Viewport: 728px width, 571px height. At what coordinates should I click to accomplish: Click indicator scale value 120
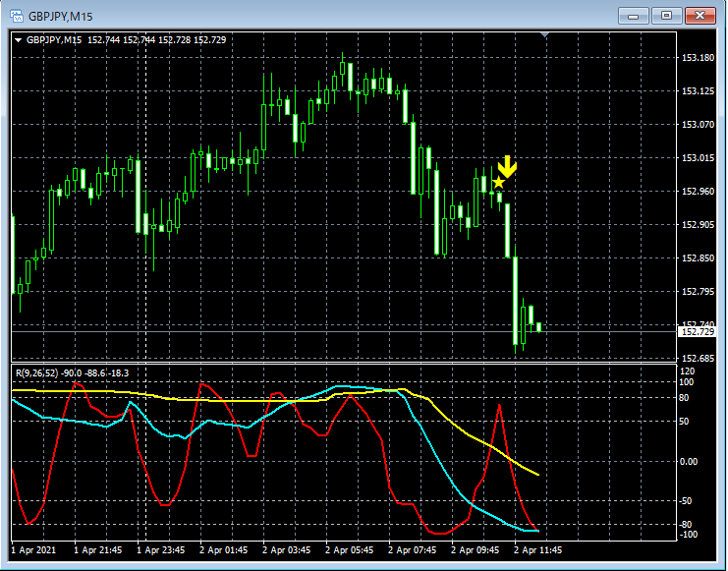[x=687, y=371]
